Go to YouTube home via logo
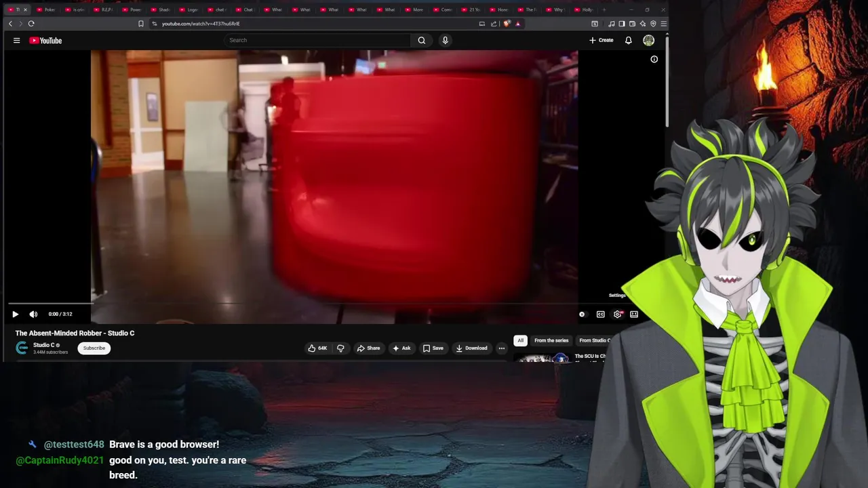This screenshot has height=488, width=868. coord(45,41)
